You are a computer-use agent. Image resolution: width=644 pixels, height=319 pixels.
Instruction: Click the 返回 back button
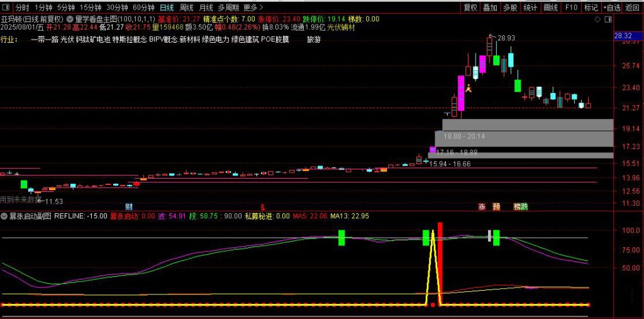click(633, 8)
